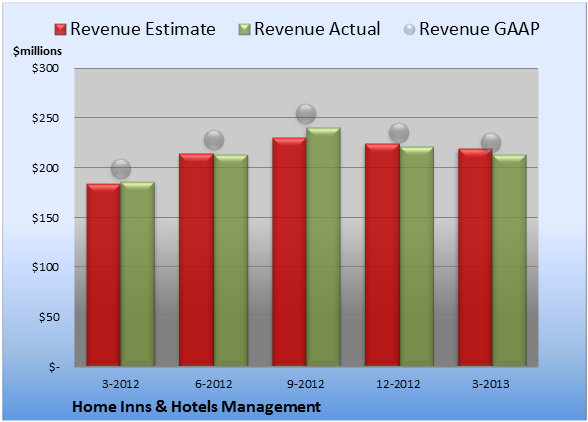Click the '3-2012' x-axis label
Image resolution: width=588 pixels, height=422 pixels.
pyautogui.click(x=121, y=384)
